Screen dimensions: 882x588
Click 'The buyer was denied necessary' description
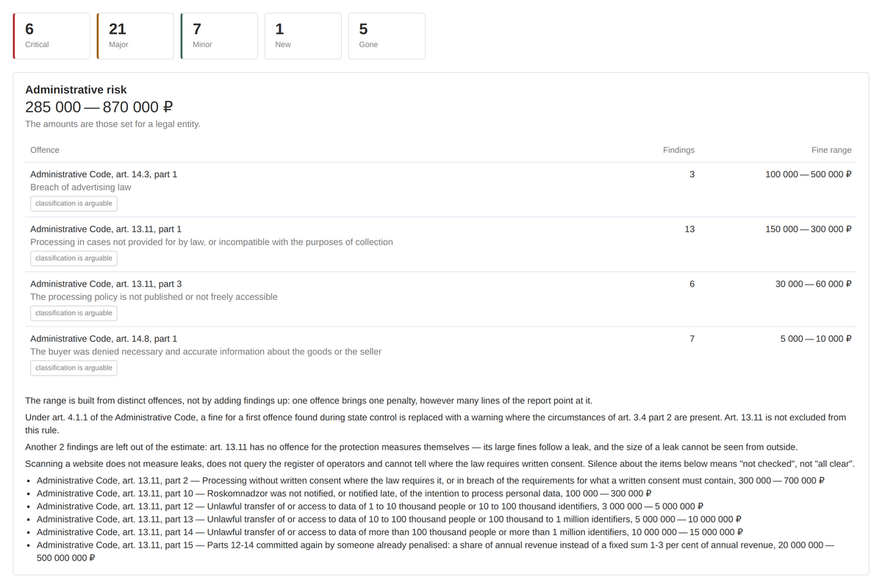[x=206, y=352]
